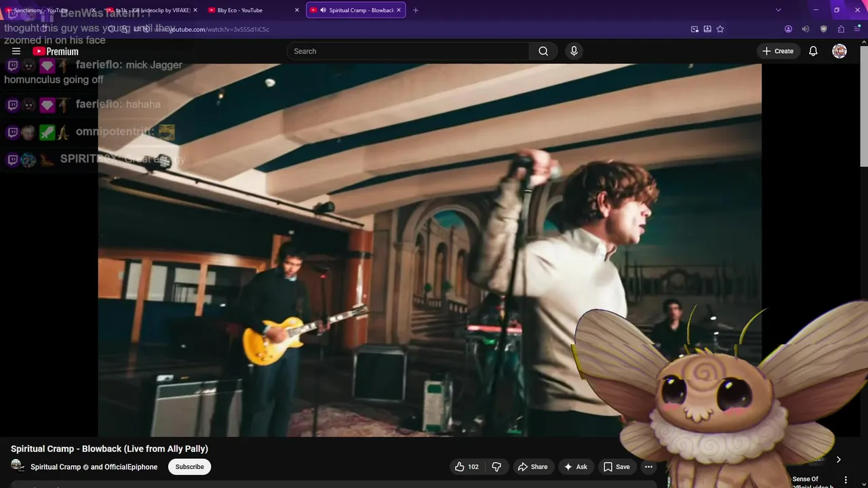Screen dimensions: 868x488
Task: Bookmark this page with the star
Action: coord(720,29)
